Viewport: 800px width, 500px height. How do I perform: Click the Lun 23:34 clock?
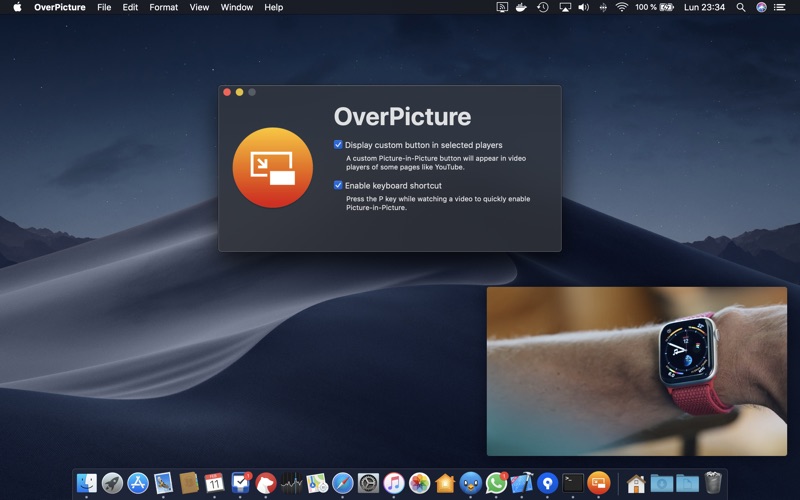pyautogui.click(x=704, y=7)
